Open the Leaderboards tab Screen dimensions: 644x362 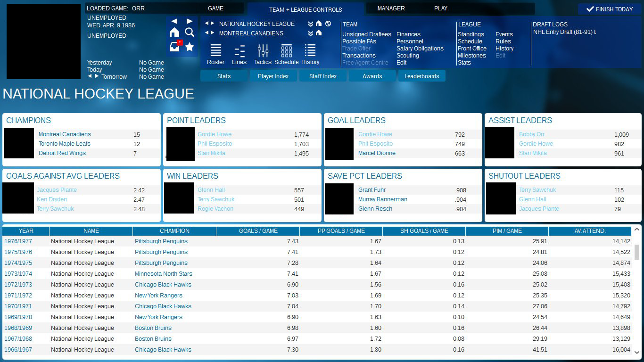422,76
